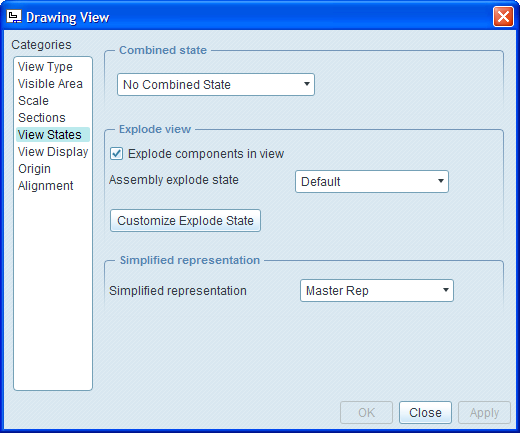Open the No Combined State dropdown
The width and height of the screenshot is (520, 433).
point(216,85)
